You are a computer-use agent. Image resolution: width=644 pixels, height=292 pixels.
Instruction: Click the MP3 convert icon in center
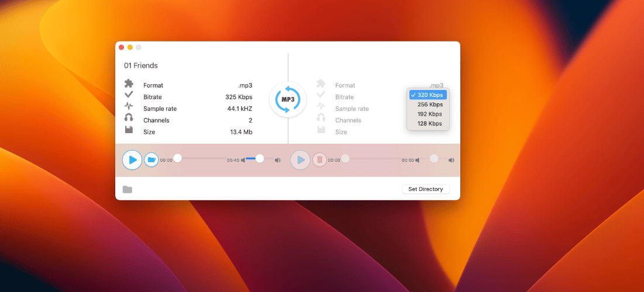tap(288, 100)
